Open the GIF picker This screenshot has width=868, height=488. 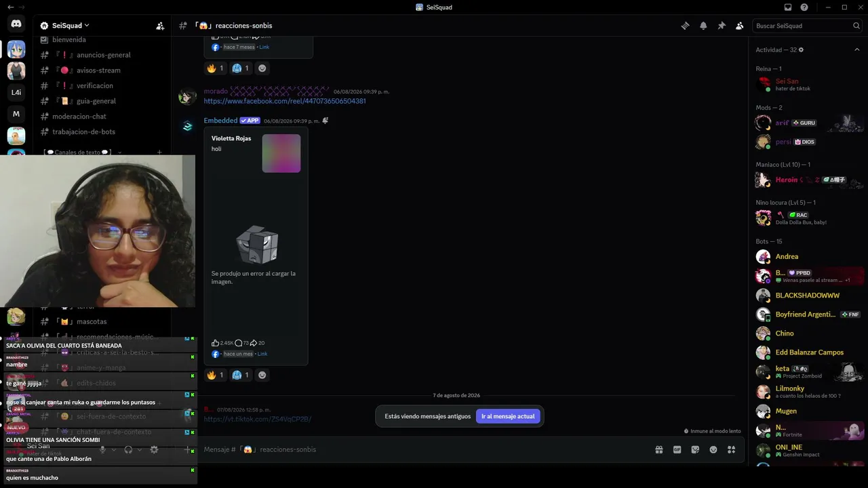(x=677, y=449)
